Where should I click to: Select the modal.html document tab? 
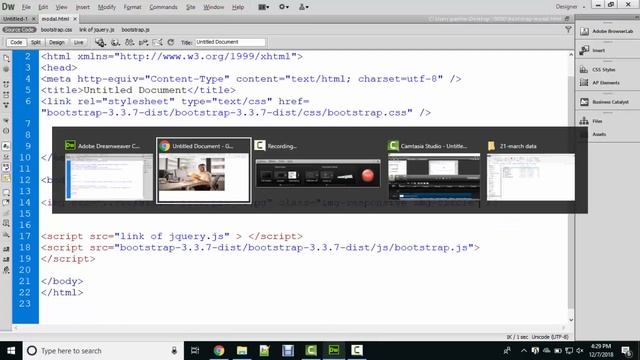(55, 19)
